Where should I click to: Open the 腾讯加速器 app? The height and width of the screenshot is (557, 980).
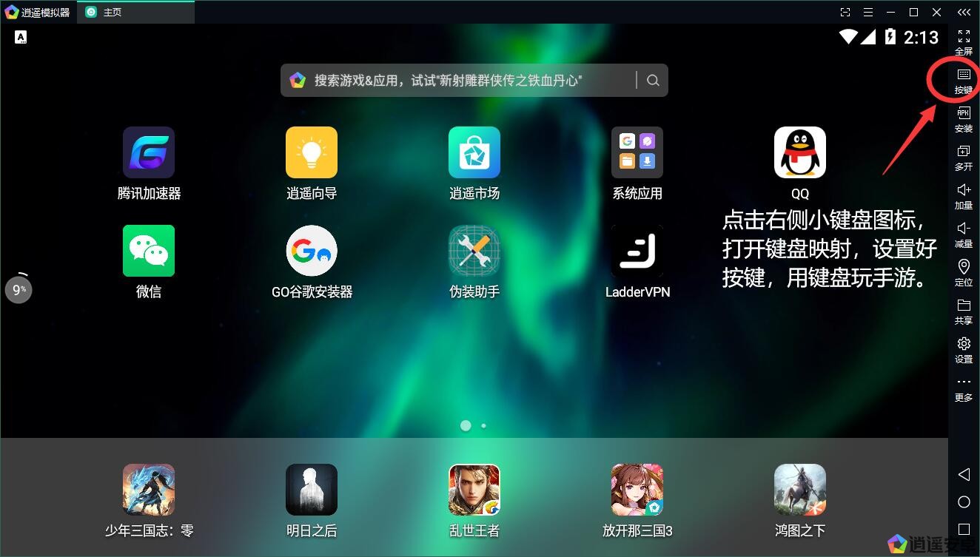click(149, 153)
